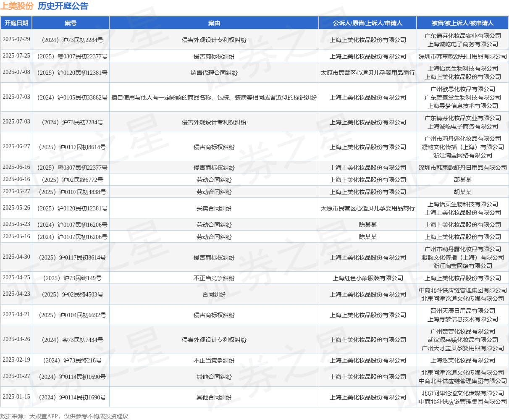Click plaintiff 陈某某 in 2025-05-16 row
Screen dimensions: 509x420
coord(368,237)
